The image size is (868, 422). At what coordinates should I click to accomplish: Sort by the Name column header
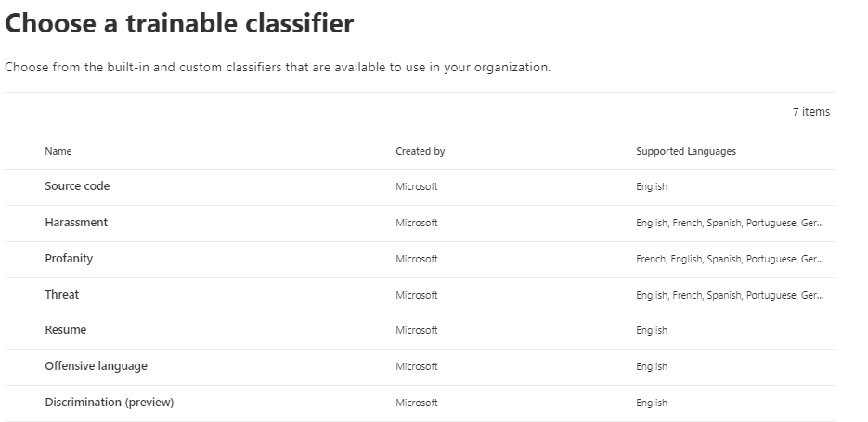click(x=58, y=151)
